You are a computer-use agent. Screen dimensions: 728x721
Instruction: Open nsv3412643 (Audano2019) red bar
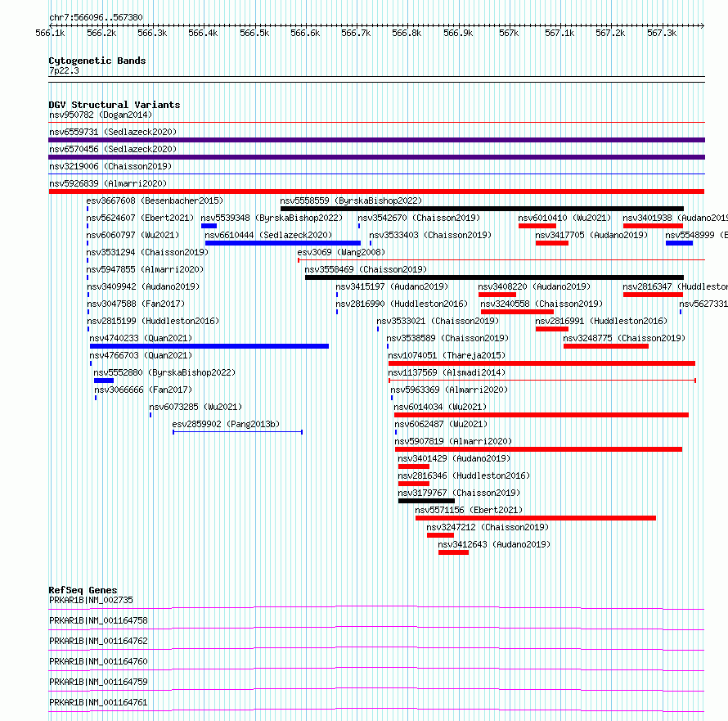454,552
